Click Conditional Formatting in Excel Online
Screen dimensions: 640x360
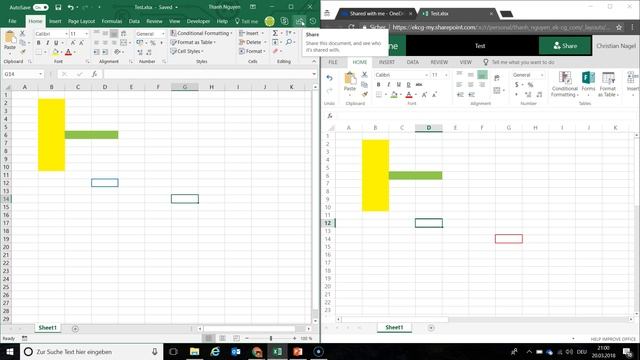click(564, 84)
